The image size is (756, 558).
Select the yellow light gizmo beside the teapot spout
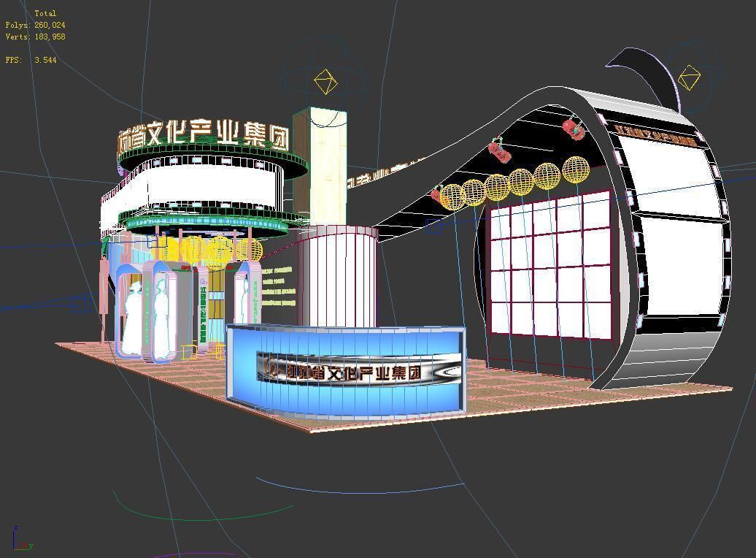(x=689, y=77)
